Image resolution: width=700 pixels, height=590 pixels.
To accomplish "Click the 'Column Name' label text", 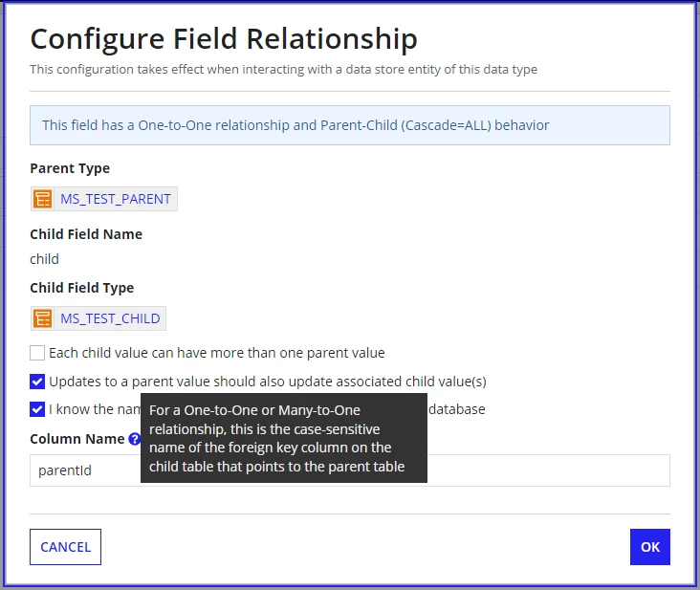I will [x=77, y=439].
